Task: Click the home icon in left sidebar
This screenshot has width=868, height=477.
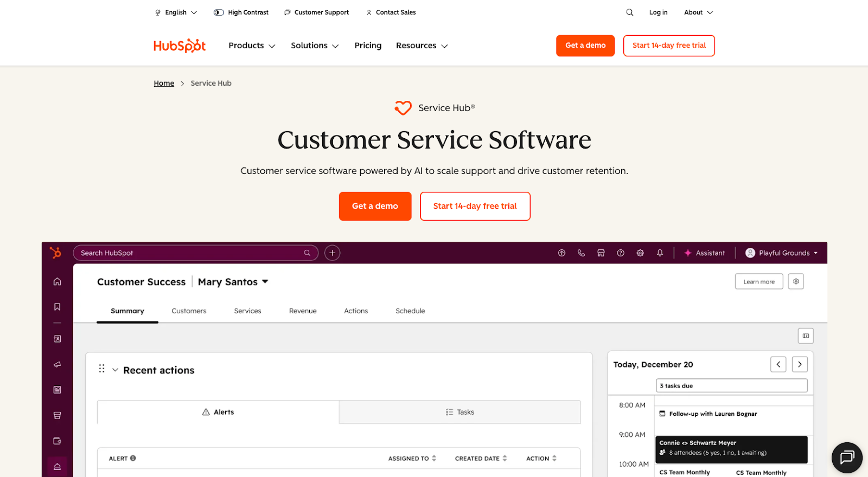Action: (57, 281)
